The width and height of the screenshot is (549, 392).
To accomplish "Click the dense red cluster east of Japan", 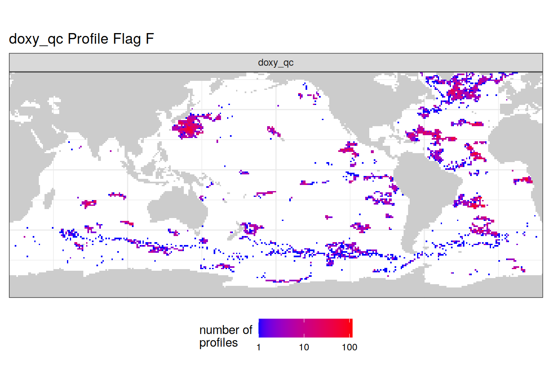I will pyautogui.click(x=189, y=127).
